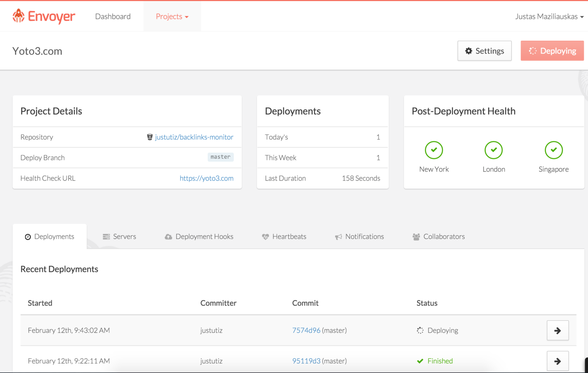Click the Singapore health check icon

[x=554, y=150]
